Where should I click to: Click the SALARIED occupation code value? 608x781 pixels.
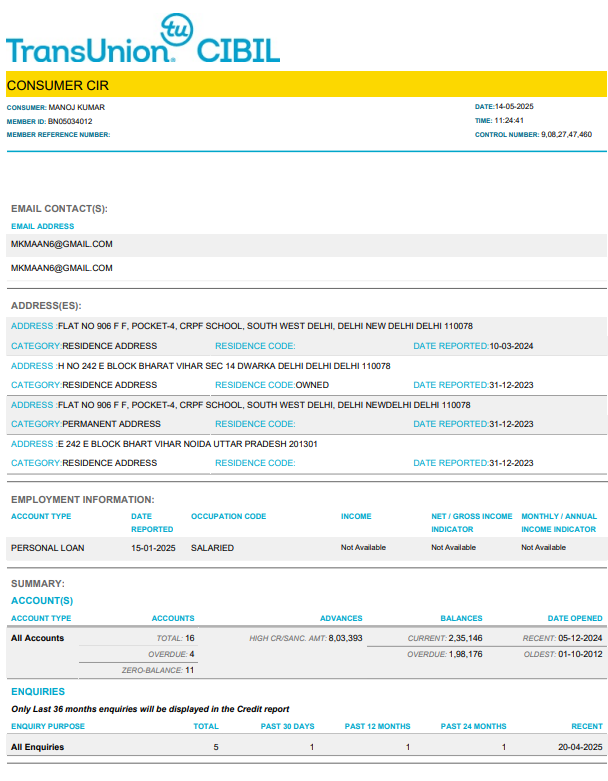[212, 548]
